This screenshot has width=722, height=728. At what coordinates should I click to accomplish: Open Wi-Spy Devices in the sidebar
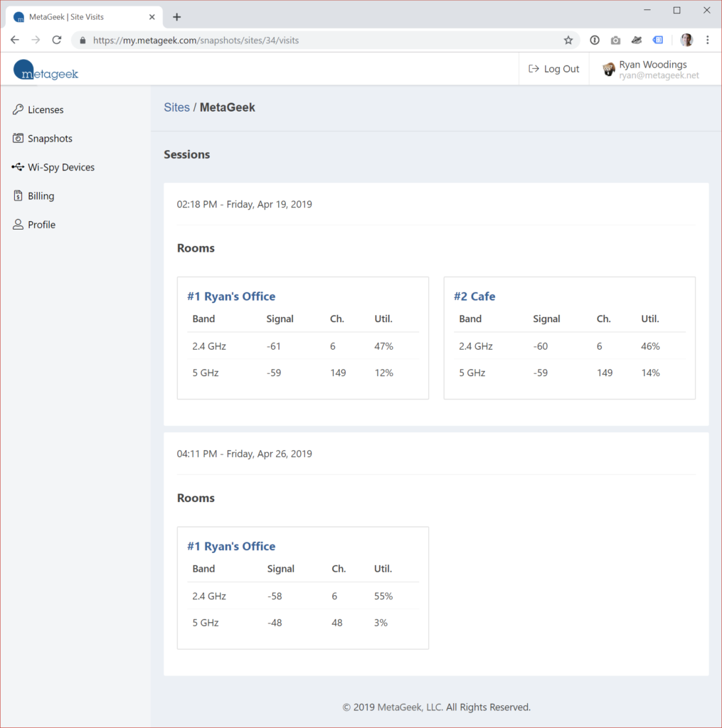(61, 167)
